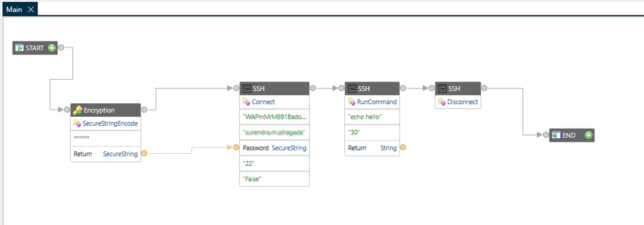Click the SSH RunCommand node output connector
This screenshot has height=225, width=644.
(403, 88)
